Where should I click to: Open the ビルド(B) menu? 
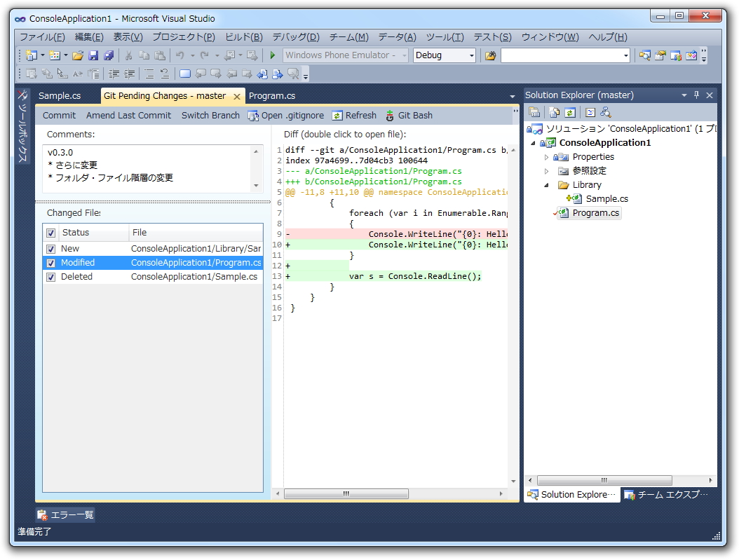coord(243,37)
